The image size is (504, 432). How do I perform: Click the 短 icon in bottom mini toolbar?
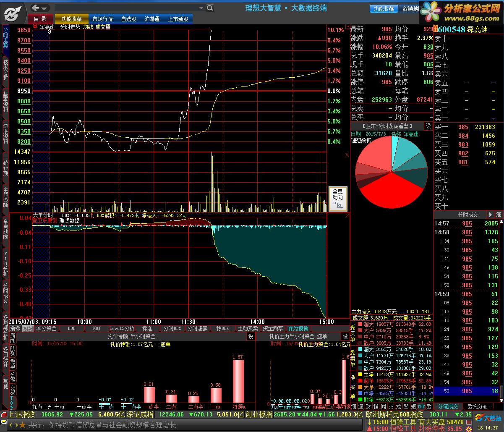pyautogui.click(x=414, y=406)
